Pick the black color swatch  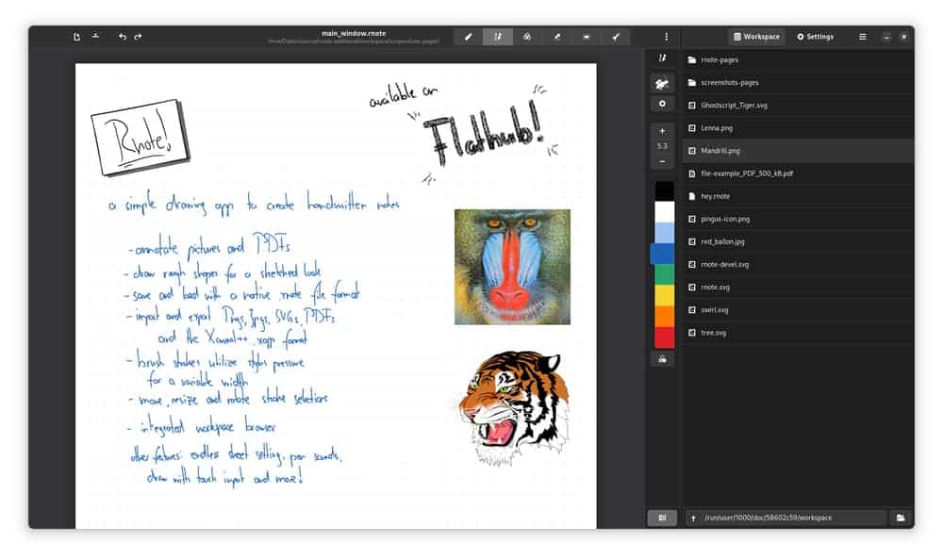point(665,191)
